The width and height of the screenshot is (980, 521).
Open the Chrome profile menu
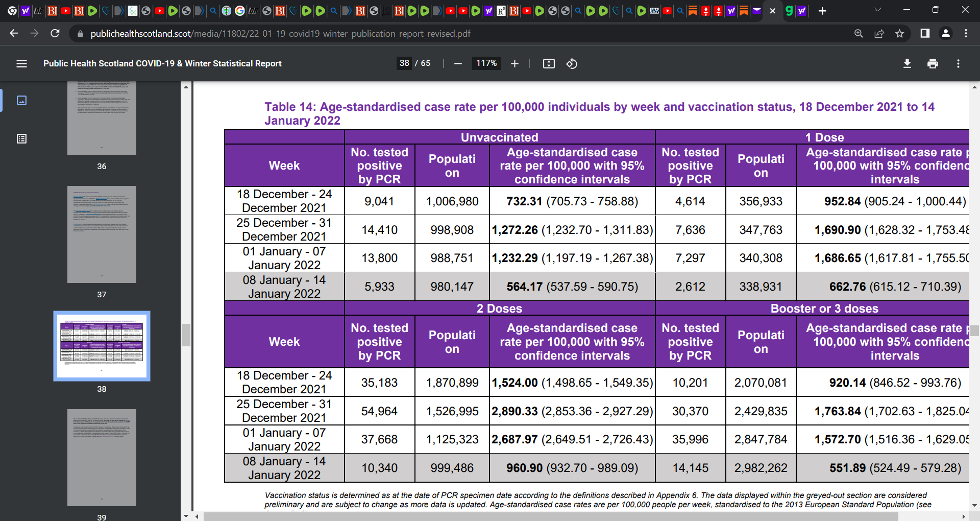(945, 33)
